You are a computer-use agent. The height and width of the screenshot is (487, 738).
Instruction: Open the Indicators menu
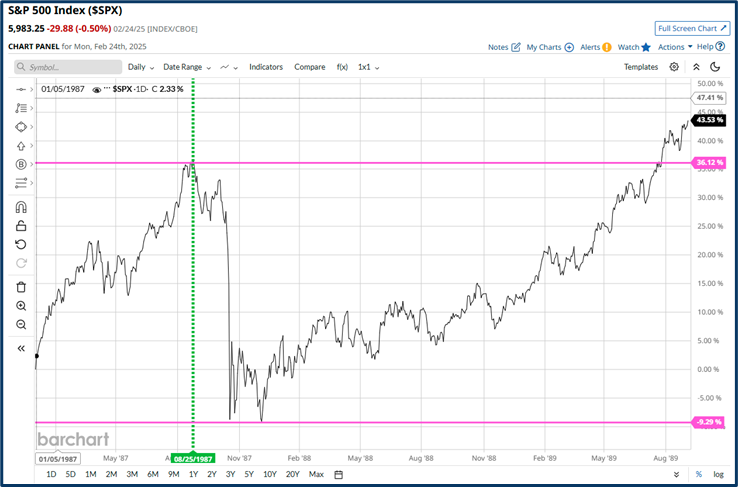[266, 67]
